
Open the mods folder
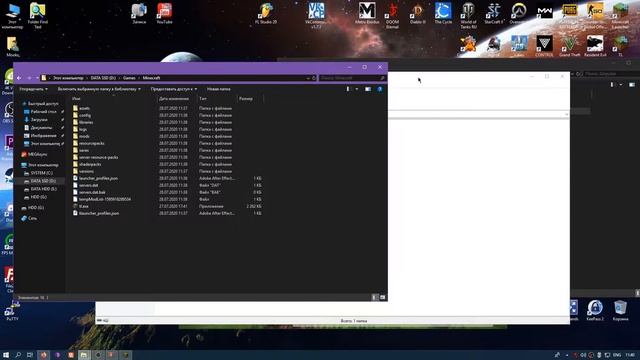point(84,136)
